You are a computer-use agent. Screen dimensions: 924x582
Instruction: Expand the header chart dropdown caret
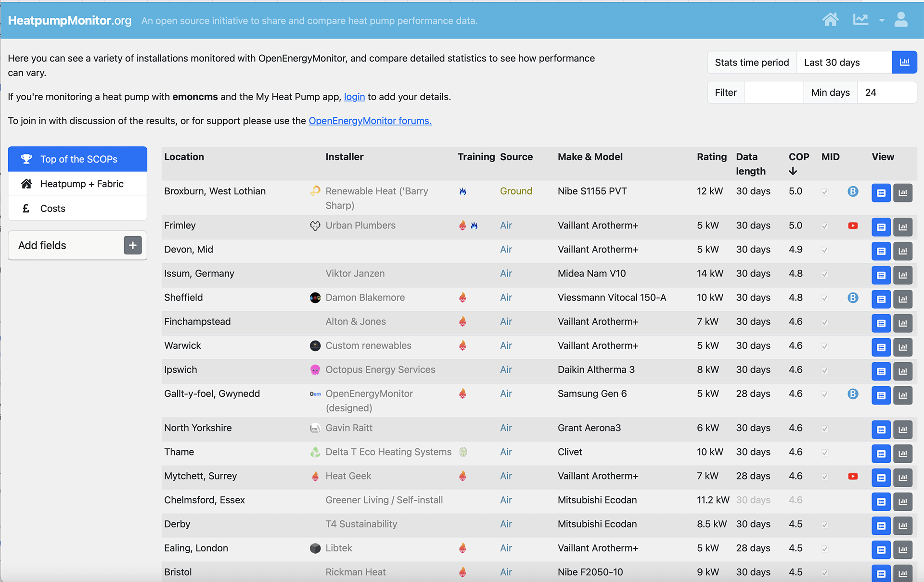[x=882, y=21]
